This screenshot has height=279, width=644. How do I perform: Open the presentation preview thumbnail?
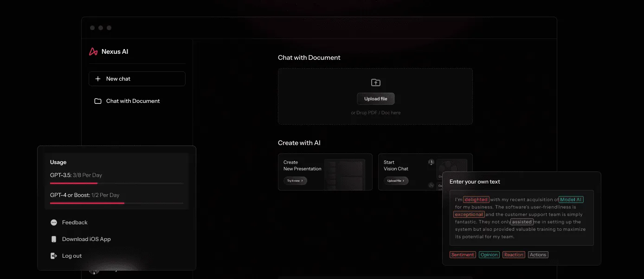[345, 174]
